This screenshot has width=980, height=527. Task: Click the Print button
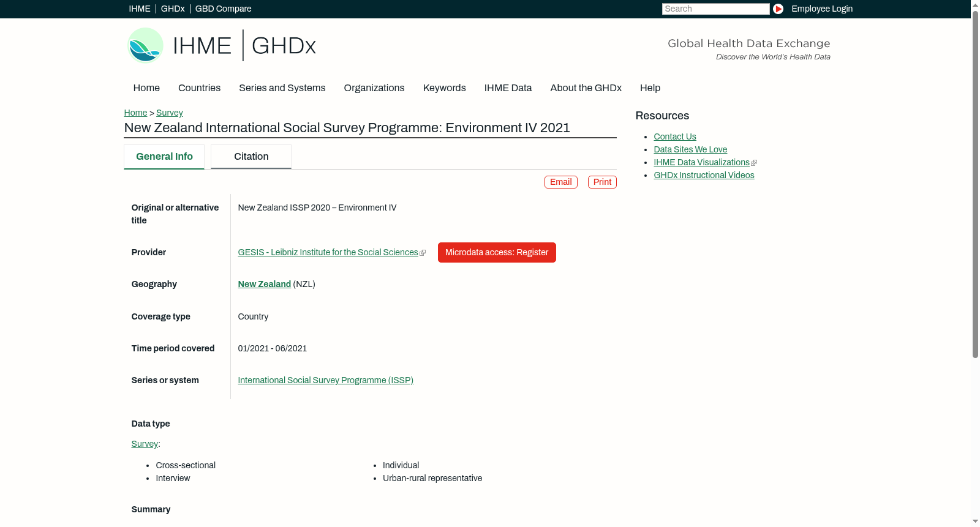pos(602,182)
